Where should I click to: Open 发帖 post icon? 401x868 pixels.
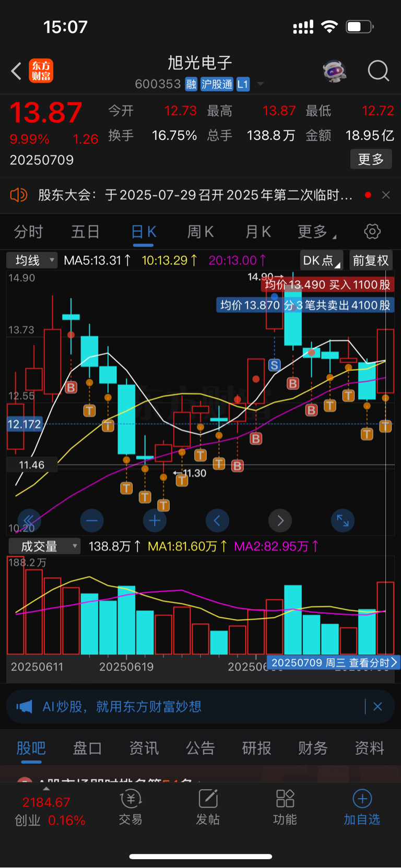(207, 806)
